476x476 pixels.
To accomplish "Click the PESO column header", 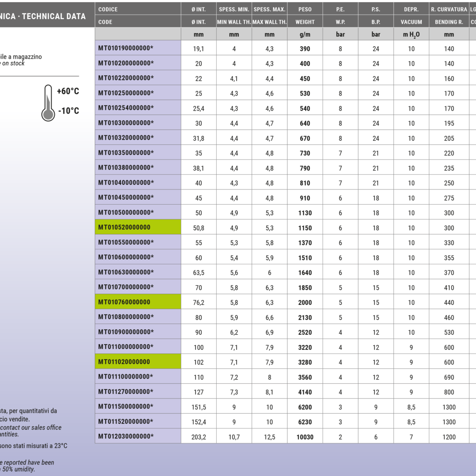I will tap(305, 9).
